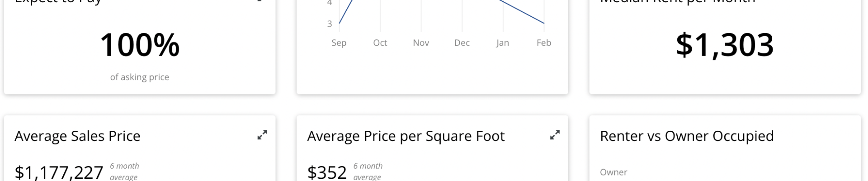The width and height of the screenshot is (868, 181).
Task: Click the Oct label on chart axis
Action: pyautogui.click(x=380, y=43)
